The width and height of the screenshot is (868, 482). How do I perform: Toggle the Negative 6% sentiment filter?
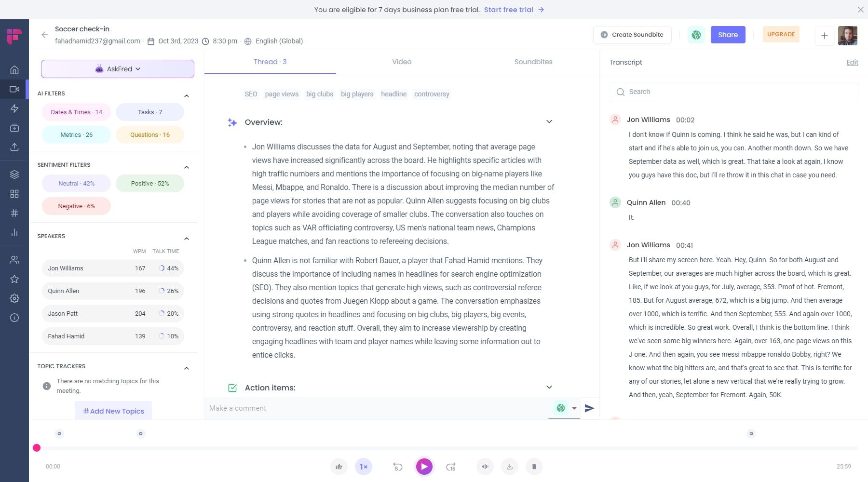(76, 206)
